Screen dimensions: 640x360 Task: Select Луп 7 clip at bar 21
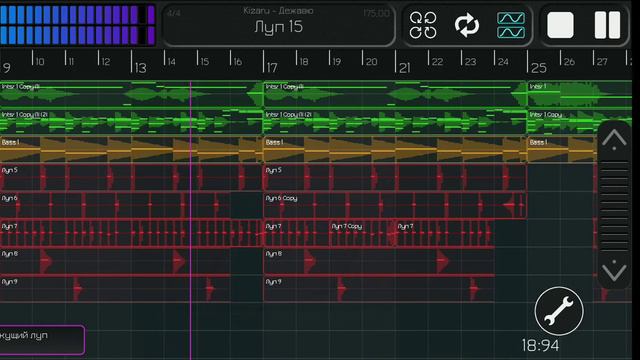point(445,234)
